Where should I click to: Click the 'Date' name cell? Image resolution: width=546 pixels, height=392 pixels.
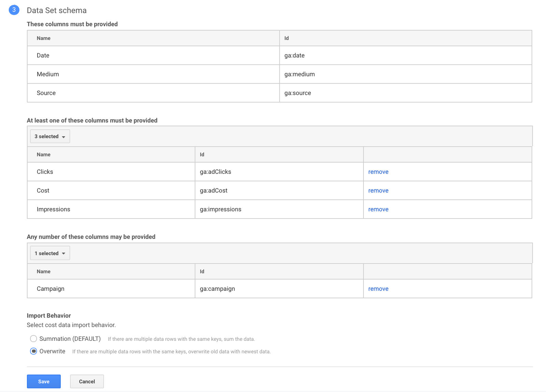tap(153, 55)
